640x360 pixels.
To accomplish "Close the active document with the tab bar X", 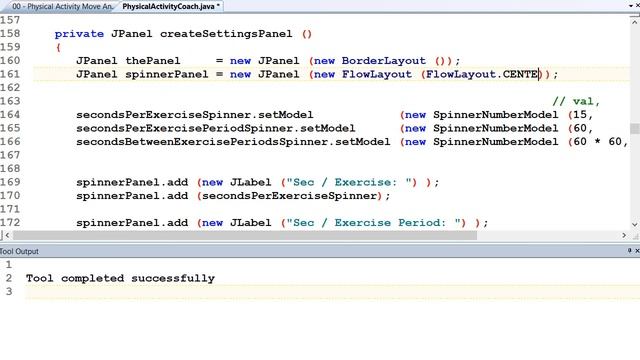I will pos(638,6).
